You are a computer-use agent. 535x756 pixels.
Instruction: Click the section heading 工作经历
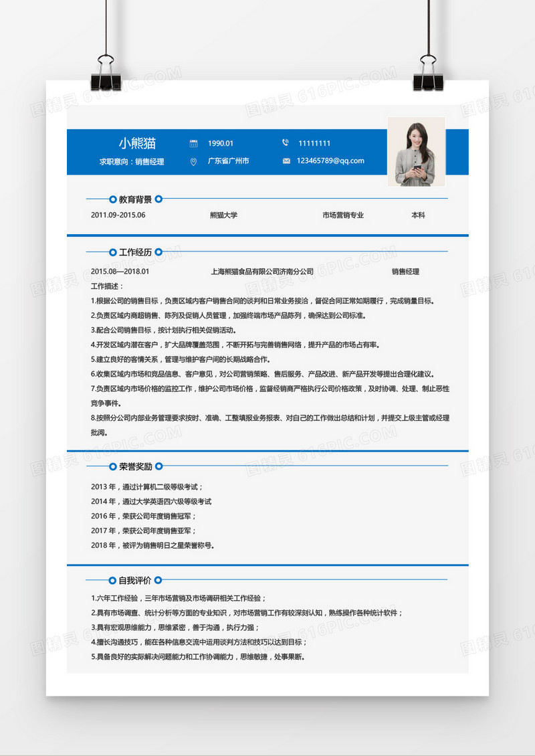pos(136,252)
